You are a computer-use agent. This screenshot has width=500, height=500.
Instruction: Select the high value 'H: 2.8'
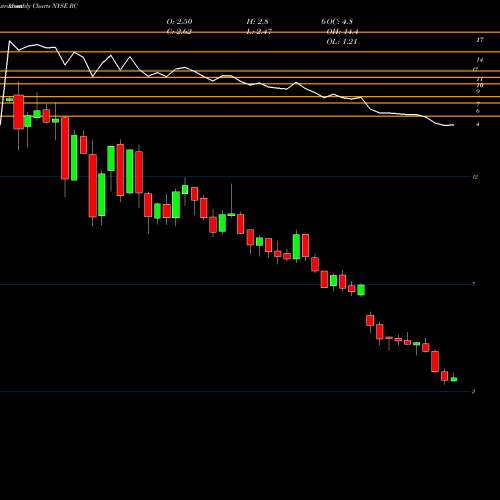(x=257, y=21)
